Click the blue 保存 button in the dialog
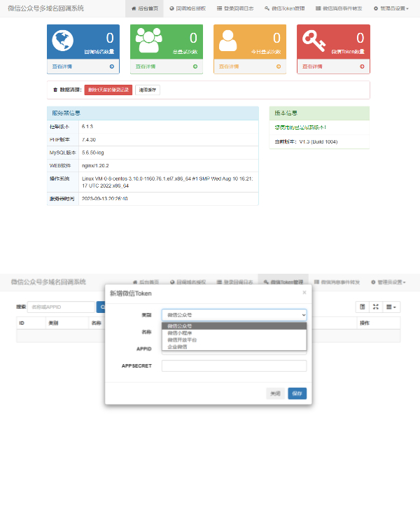420x509 pixels. [x=297, y=393]
